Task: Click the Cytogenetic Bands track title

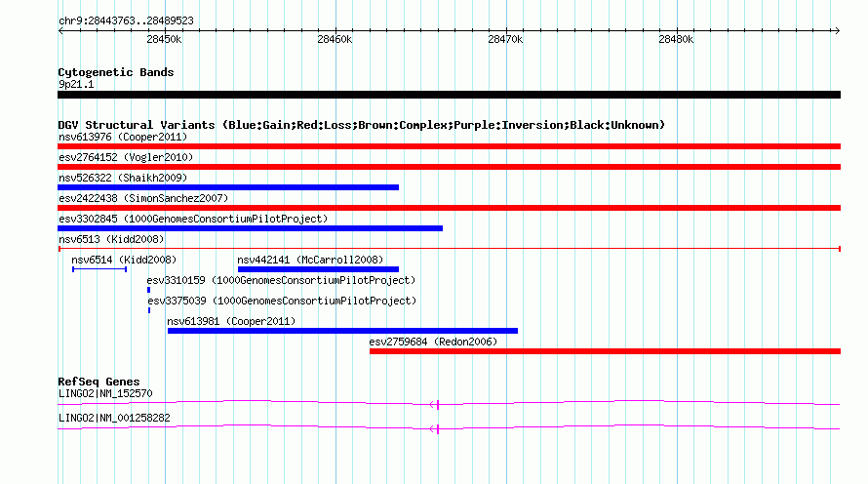Action: (116, 72)
